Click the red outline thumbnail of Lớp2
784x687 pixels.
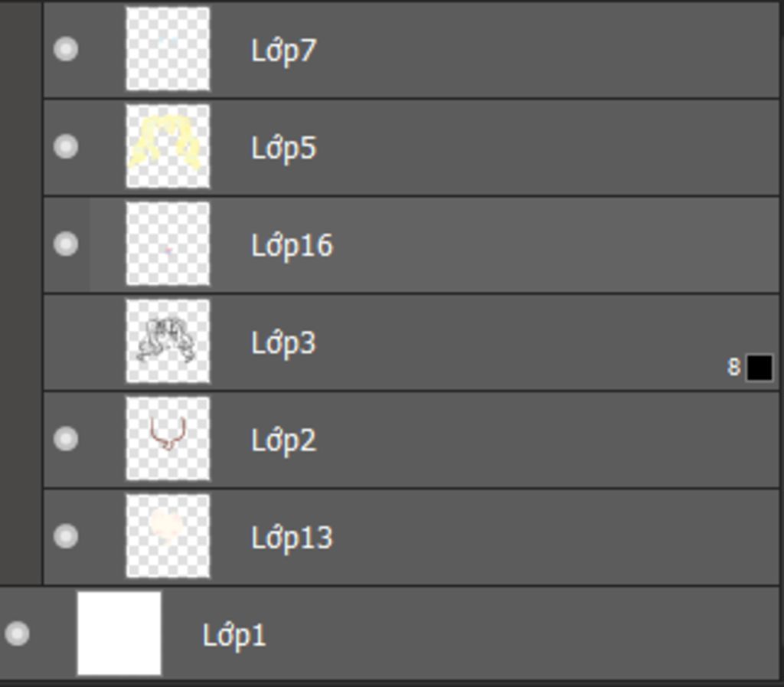[x=168, y=439]
